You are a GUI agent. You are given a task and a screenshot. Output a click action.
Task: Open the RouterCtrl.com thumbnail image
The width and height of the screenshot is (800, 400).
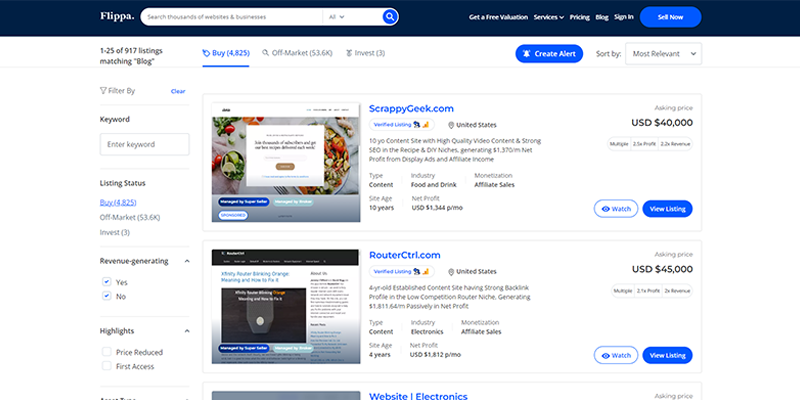click(x=286, y=306)
